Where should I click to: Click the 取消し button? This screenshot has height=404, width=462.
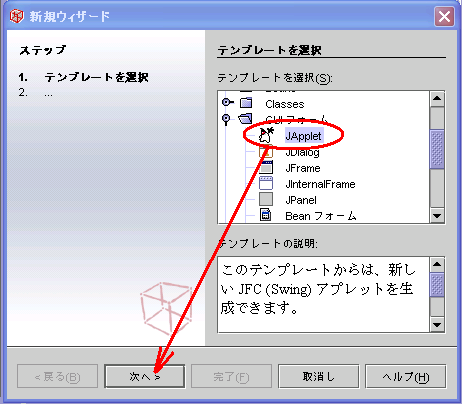click(319, 376)
